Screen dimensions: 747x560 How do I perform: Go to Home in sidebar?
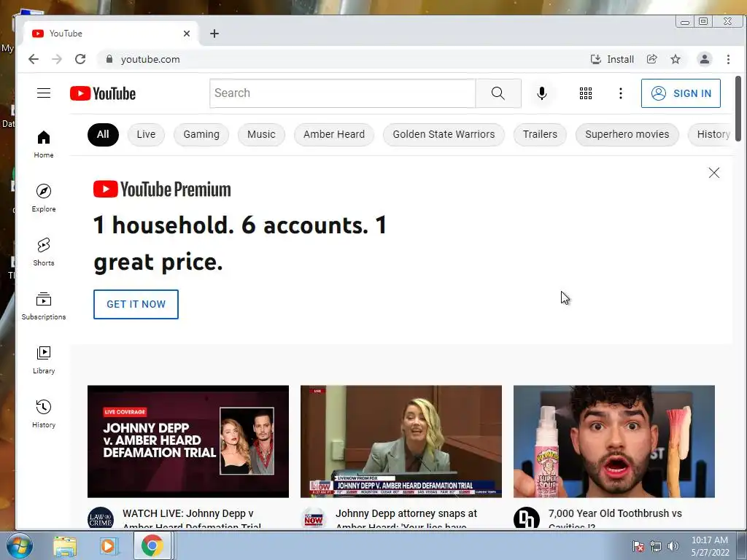tap(43, 144)
